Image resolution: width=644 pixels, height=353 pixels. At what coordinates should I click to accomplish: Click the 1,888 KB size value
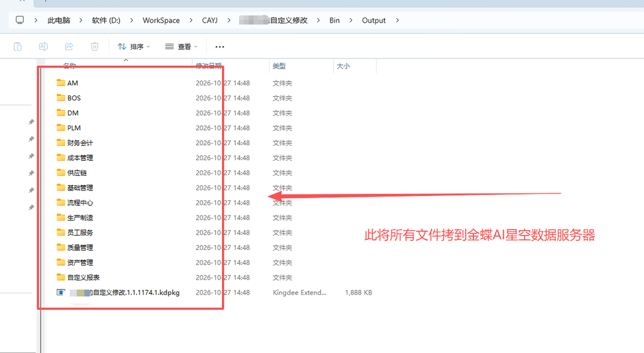[x=358, y=293]
